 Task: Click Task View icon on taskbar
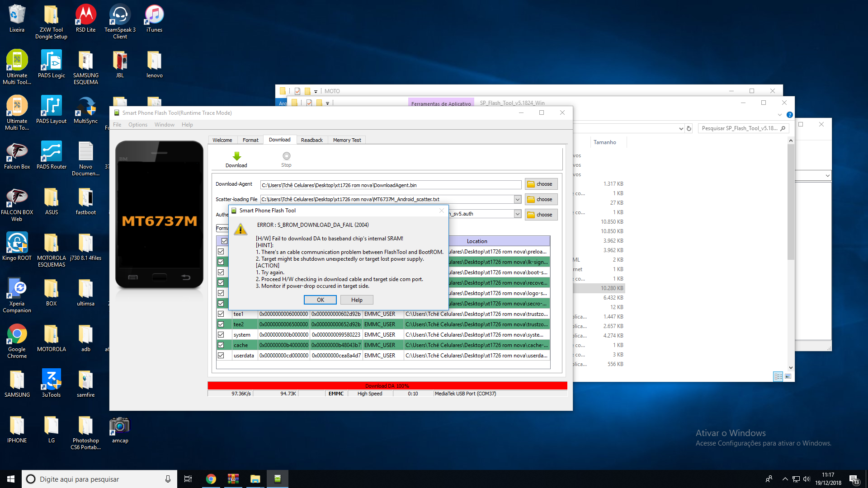click(188, 479)
